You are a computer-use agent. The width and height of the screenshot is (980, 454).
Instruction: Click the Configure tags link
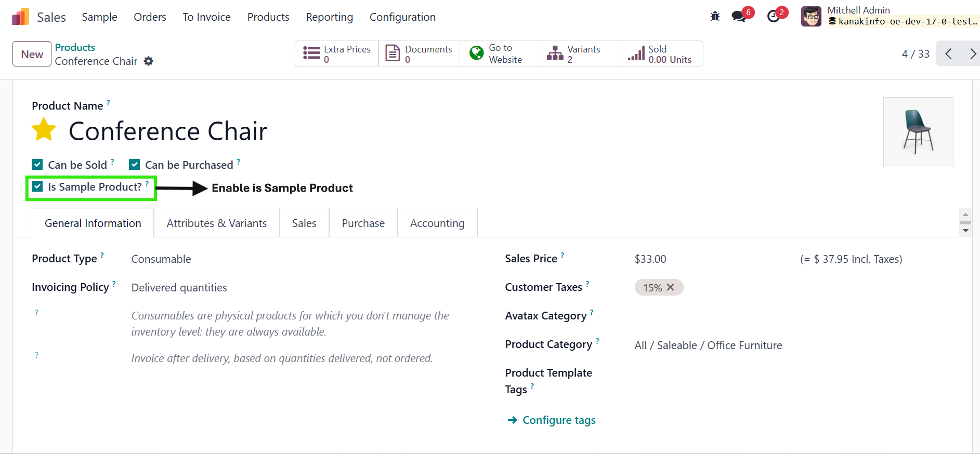559,420
